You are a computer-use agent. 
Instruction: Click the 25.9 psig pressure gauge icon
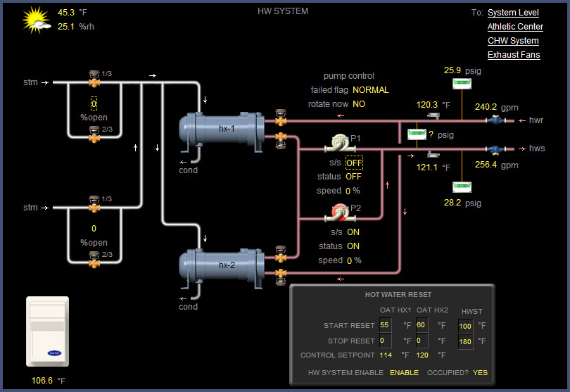click(x=462, y=83)
